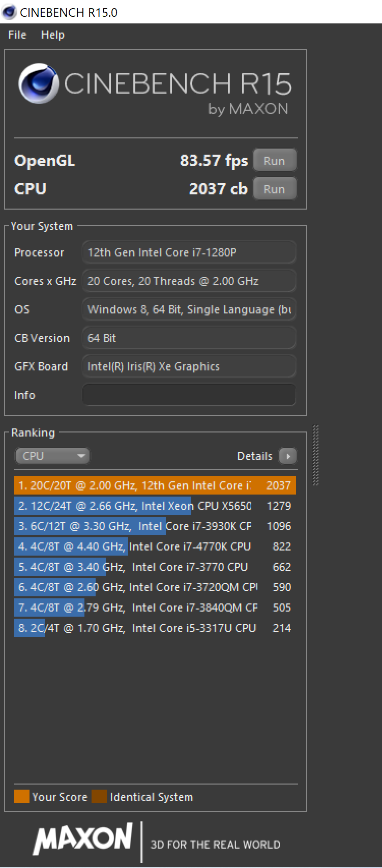Click the OpenGL score 83.57 fps
Image resolution: width=382 pixels, height=868 pixels.
pos(214,161)
